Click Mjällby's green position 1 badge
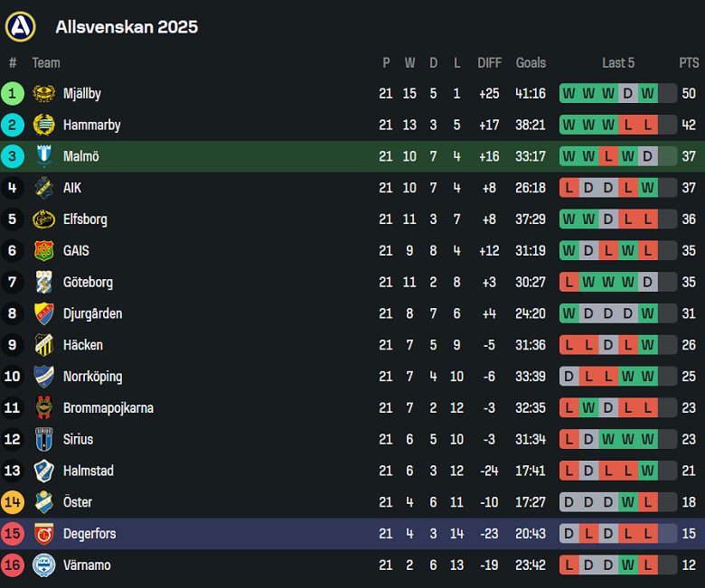The width and height of the screenshot is (705, 588). pos(13,94)
